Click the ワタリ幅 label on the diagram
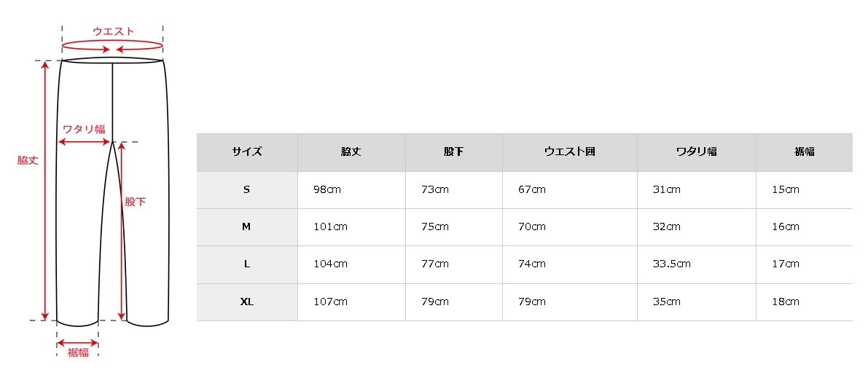868x378 pixels. coord(84,129)
